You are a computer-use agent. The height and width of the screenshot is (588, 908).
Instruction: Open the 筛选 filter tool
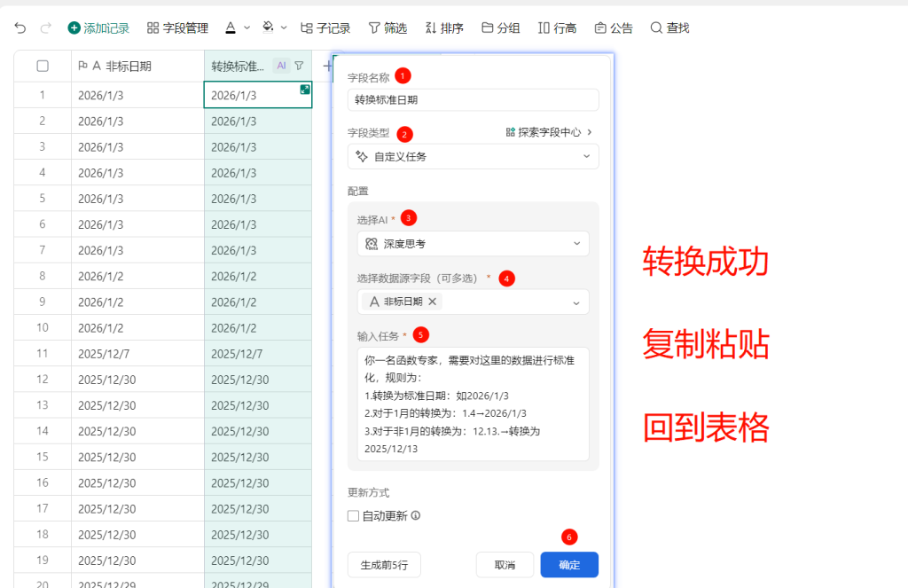[x=388, y=27]
